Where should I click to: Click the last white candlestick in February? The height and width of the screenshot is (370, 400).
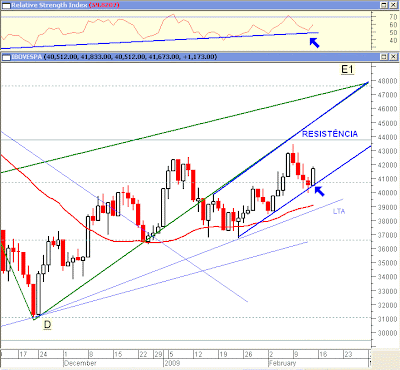click(x=313, y=177)
